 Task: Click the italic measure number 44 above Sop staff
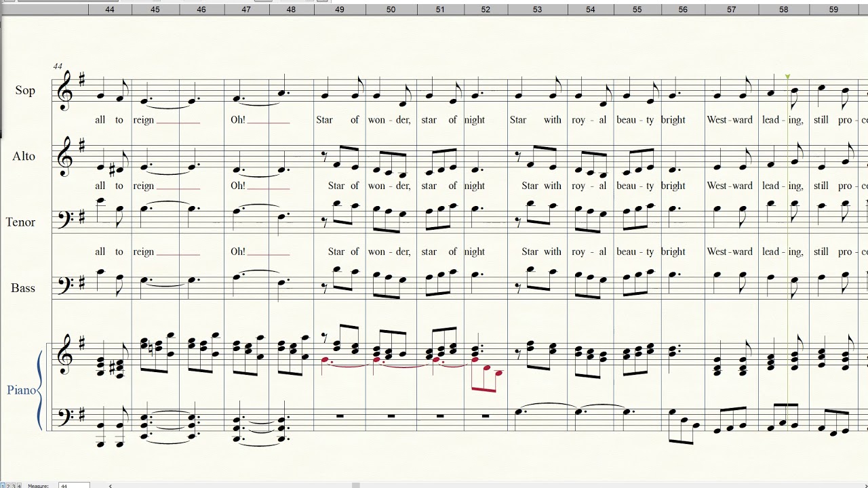tap(58, 66)
